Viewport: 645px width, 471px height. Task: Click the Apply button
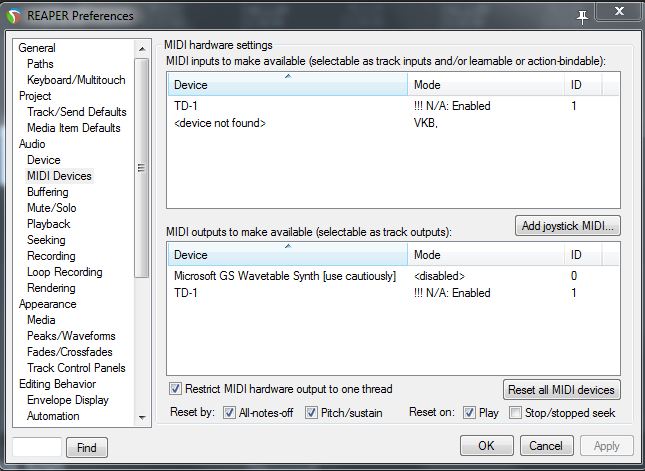tap(607, 446)
